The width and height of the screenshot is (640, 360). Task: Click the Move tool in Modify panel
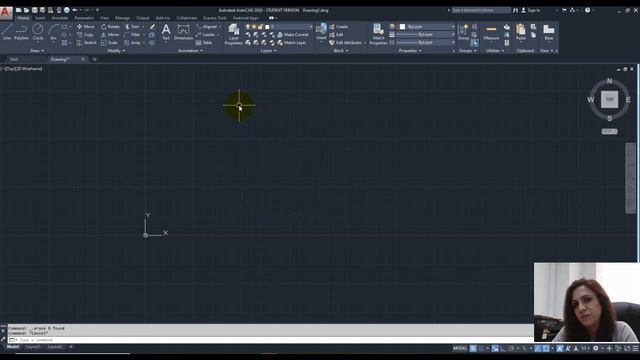[86, 27]
